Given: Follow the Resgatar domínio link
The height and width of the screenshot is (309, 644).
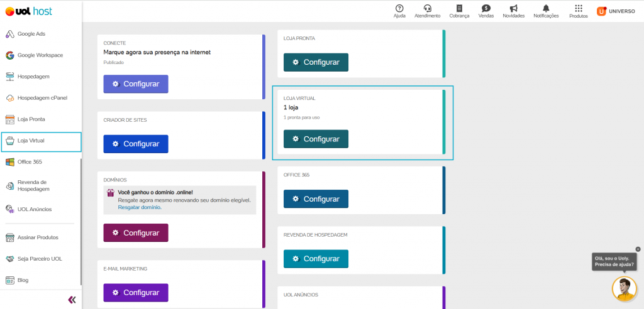Looking at the screenshot, I should [x=140, y=208].
